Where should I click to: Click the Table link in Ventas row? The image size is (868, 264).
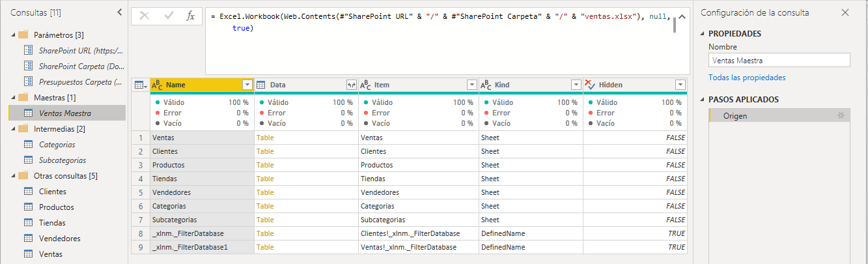pyautogui.click(x=264, y=138)
